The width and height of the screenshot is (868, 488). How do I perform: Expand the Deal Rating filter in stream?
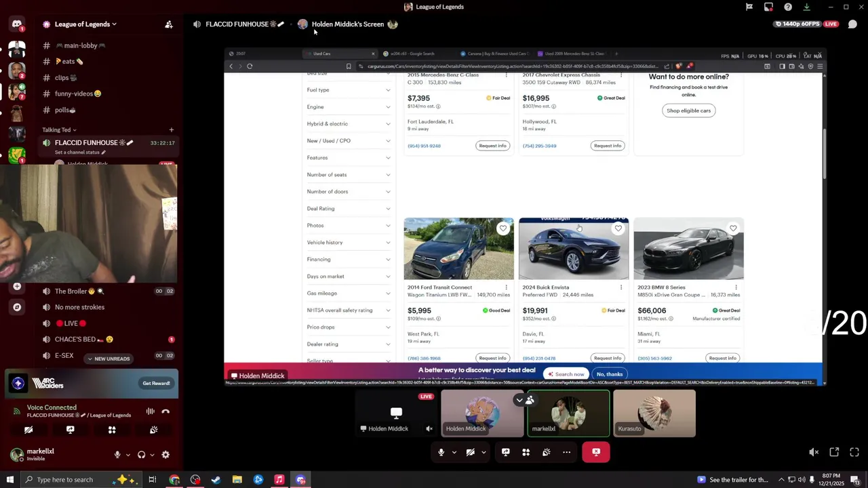(x=349, y=209)
